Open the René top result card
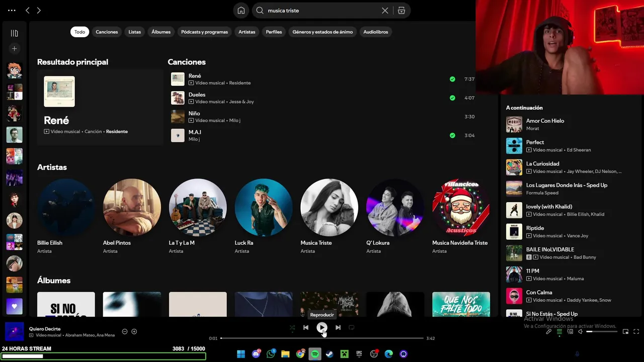This screenshot has width=644, height=362. pyautogui.click(x=100, y=108)
